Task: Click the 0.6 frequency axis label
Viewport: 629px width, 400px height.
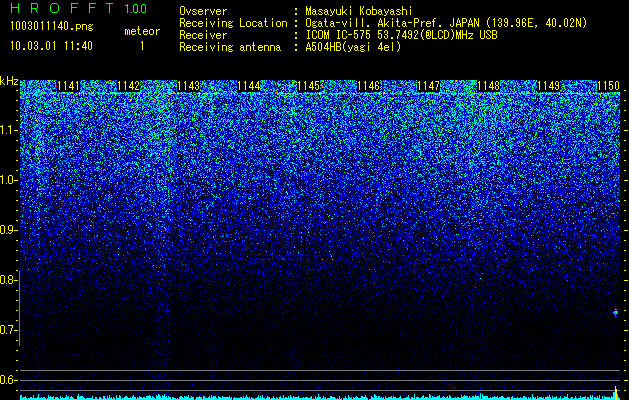Action: [x=8, y=380]
